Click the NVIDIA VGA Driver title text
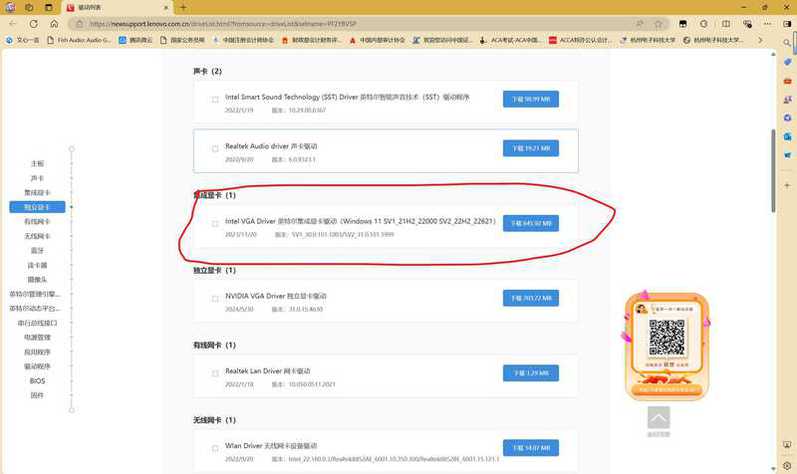The height and width of the screenshot is (474, 797). pos(275,296)
